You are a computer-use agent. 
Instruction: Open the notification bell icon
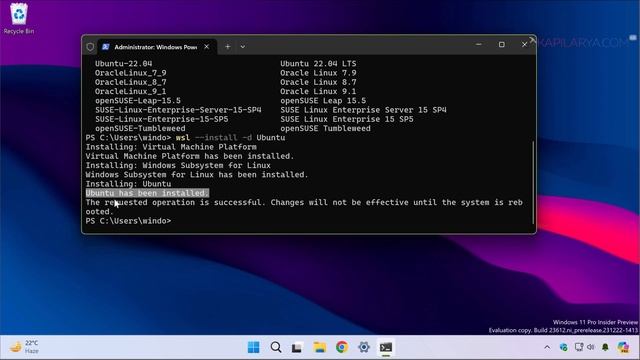click(x=605, y=347)
